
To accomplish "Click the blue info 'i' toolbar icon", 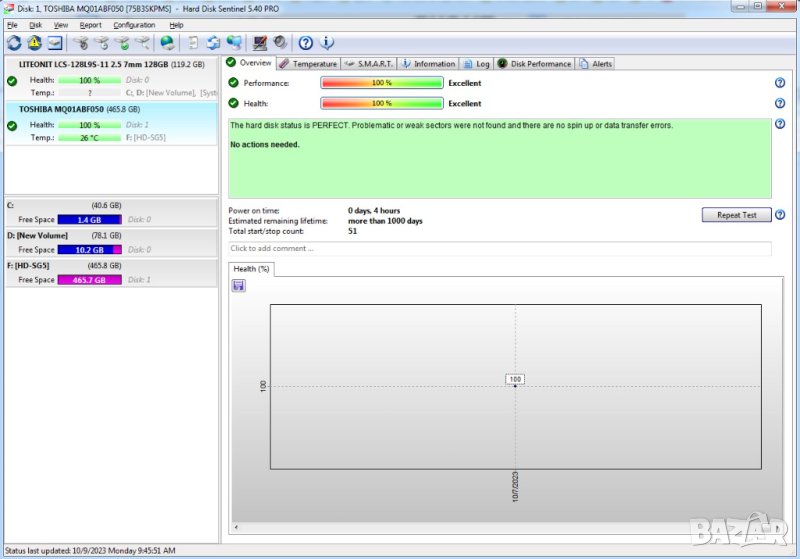I will [x=326, y=43].
